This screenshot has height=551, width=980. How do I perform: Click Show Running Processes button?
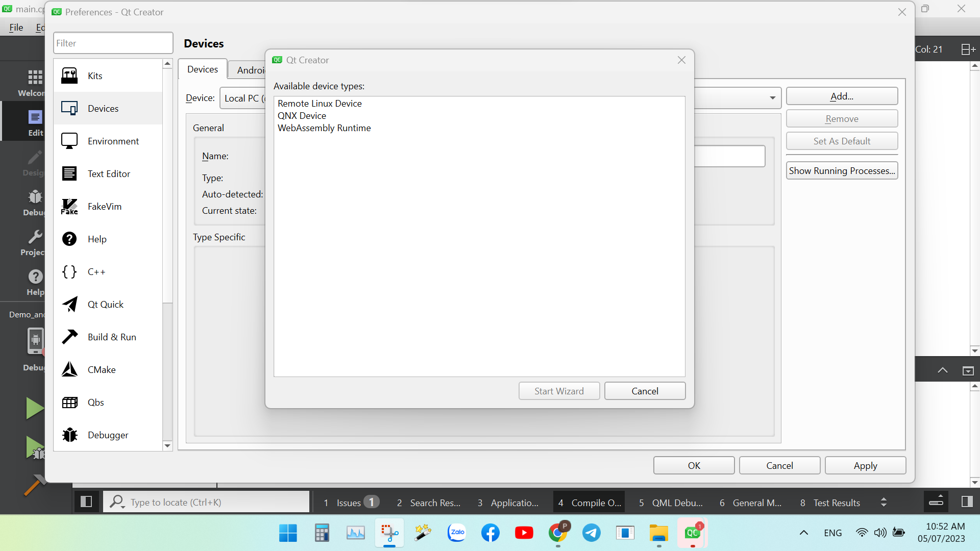point(842,170)
